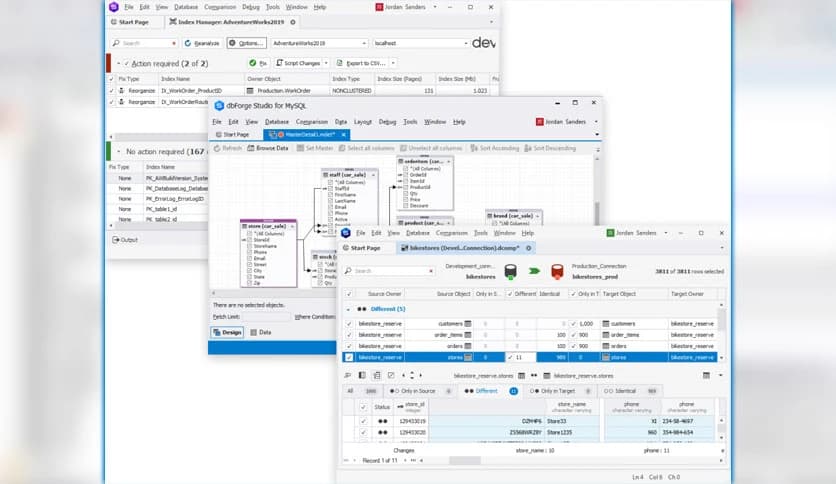The height and width of the screenshot is (484, 836).
Task: Click Sort Ascending in MySQL Studio toolbar
Action: [x=495, y=148]
